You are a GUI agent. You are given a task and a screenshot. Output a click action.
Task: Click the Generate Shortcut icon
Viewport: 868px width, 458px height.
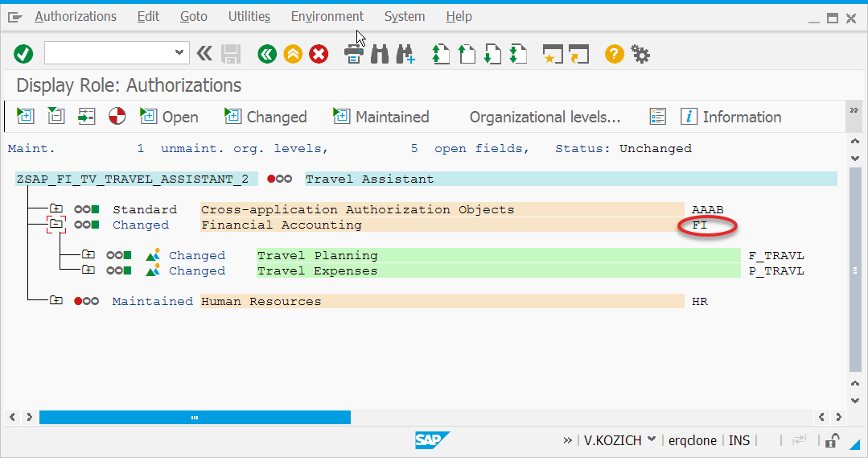click(x=578, y=54)
